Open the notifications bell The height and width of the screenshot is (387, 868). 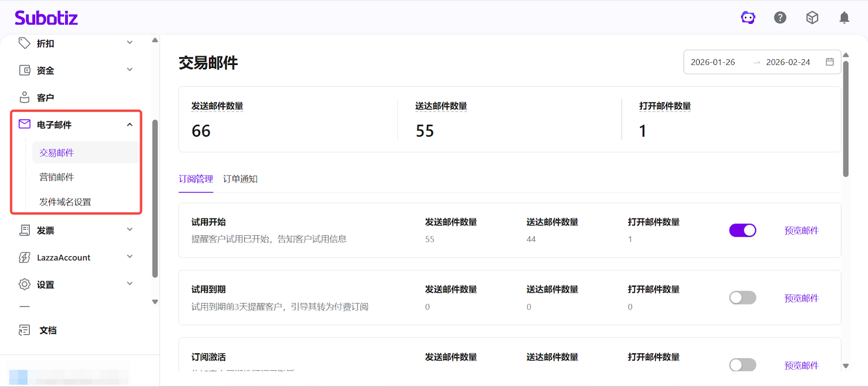point(844,18)
